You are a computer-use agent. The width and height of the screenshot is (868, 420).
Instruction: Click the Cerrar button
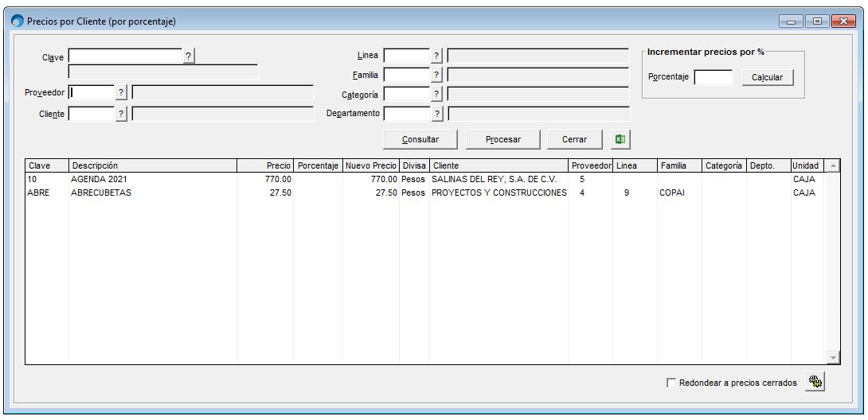coord(575,140)
